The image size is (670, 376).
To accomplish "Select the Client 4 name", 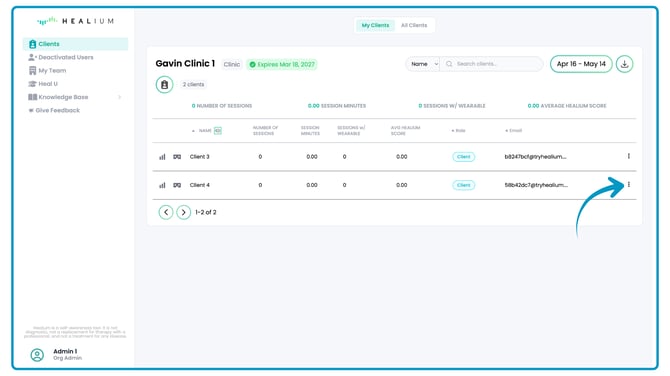I will click(200, 185).
